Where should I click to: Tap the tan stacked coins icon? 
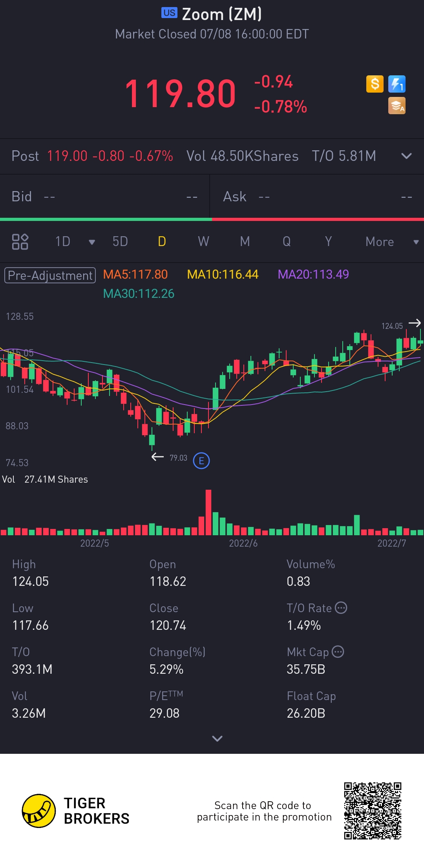(x=397, y=106)
